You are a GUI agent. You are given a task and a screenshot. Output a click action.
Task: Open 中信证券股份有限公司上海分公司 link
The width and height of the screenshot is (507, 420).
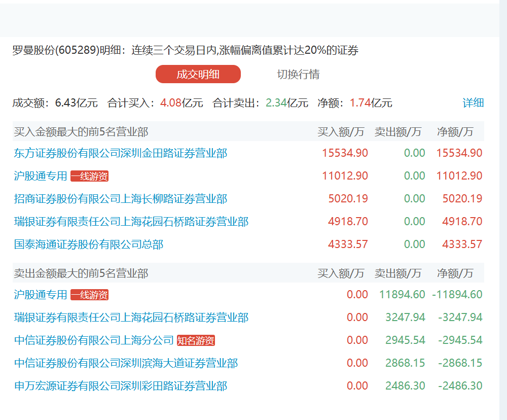[x=94, y=340]
